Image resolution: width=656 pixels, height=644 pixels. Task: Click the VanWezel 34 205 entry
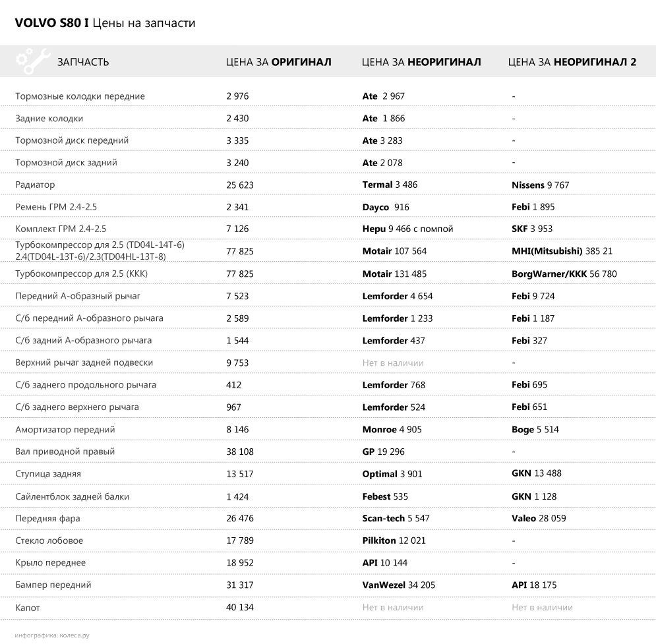coord(398,585)
